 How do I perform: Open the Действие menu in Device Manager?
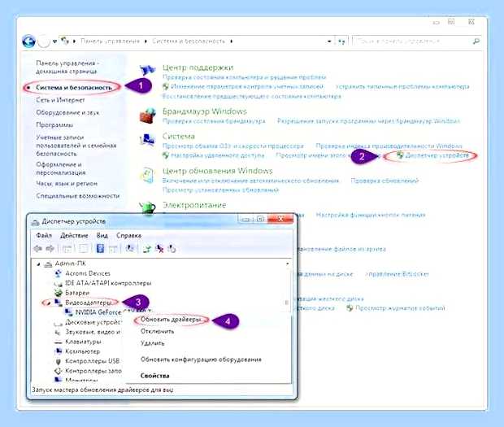point(74,235)
